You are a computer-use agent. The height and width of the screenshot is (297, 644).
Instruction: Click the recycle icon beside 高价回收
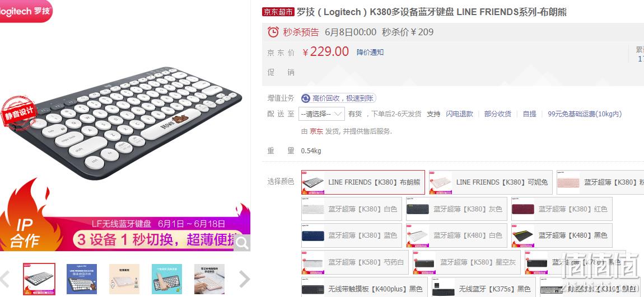(306, 98)
